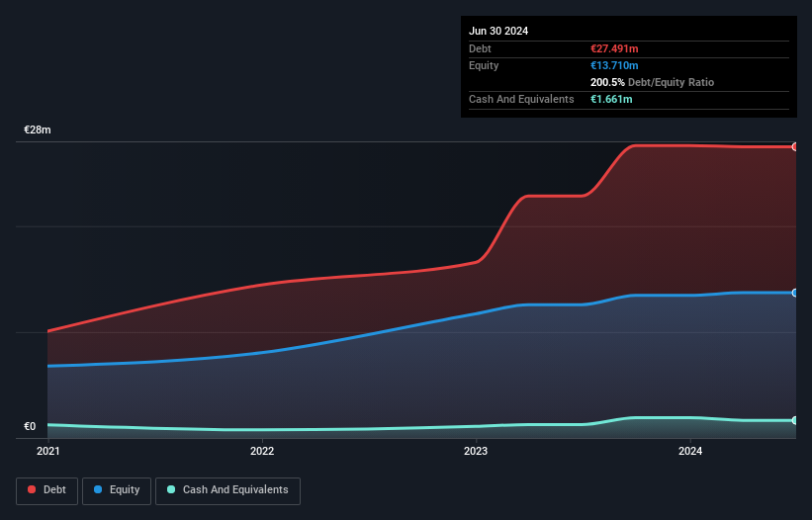Image resolution: width=812 pixels, height=520 pixels.
Task: Click the €28m y-axis label
Action: pos(38,130)
